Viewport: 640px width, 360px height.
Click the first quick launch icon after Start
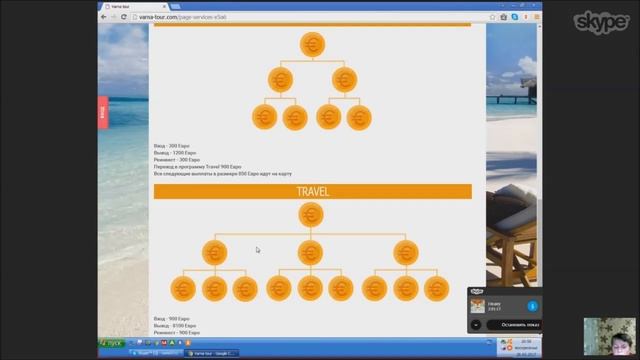click(x=131, y=343)
